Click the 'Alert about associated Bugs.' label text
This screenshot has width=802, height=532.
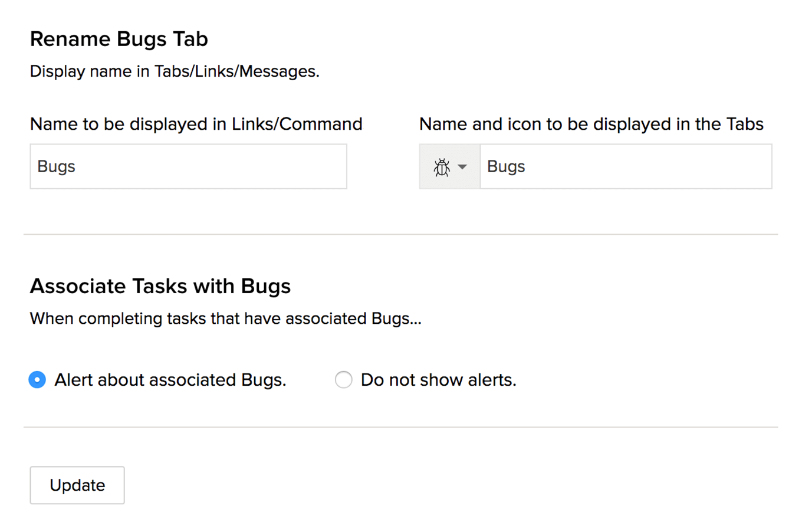(170, 380)
